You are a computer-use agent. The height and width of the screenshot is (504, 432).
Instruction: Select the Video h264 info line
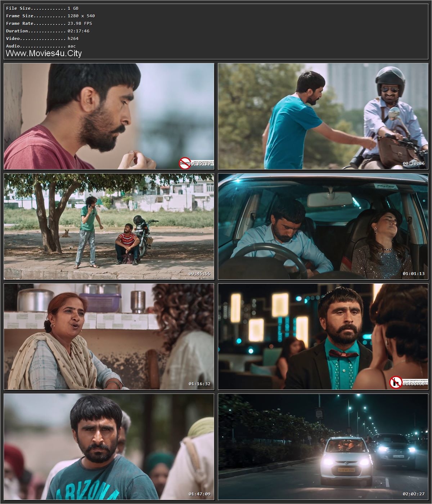(x=40, y=39)
